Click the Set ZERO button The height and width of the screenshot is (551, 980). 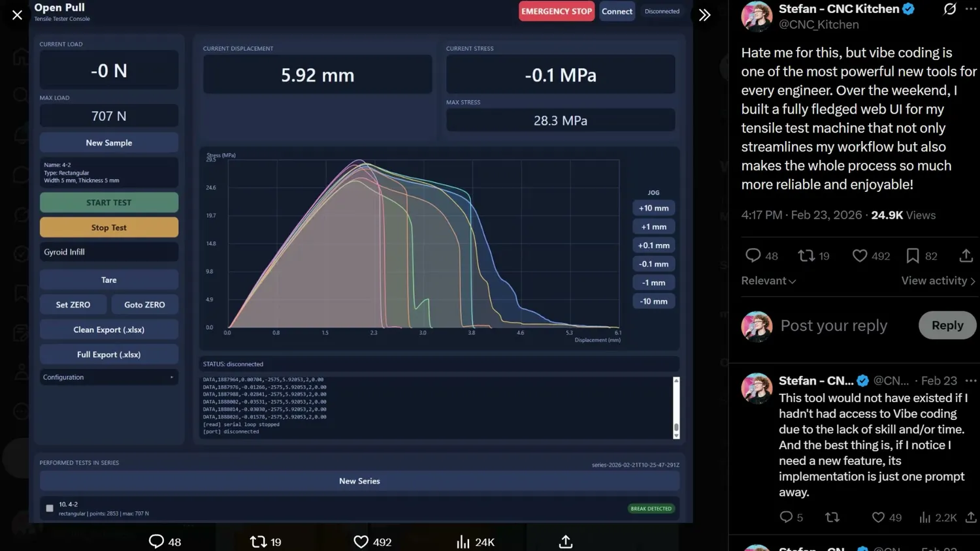73,304
